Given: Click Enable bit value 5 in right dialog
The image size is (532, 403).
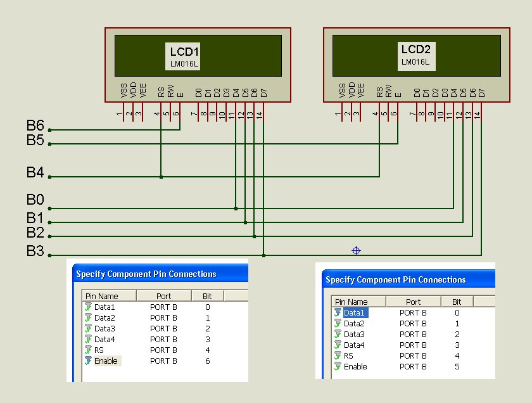Looking at the screenshot, I should 457,367.
